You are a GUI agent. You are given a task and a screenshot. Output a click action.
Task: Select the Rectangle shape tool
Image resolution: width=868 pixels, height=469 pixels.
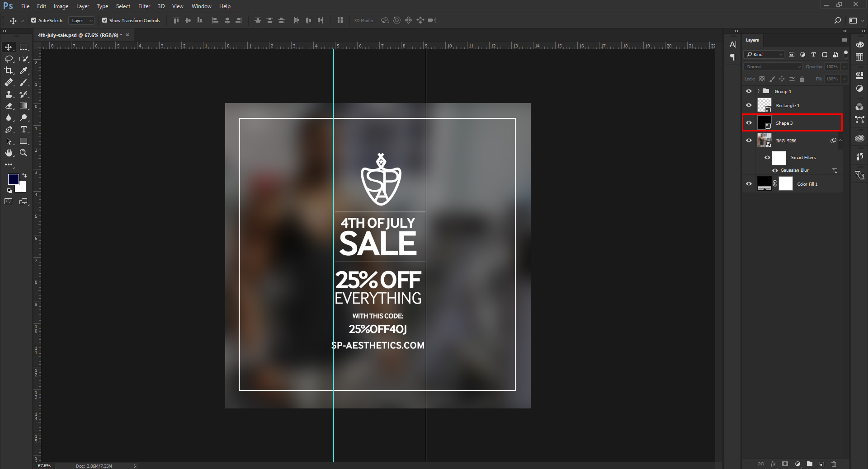pos(24,141)
